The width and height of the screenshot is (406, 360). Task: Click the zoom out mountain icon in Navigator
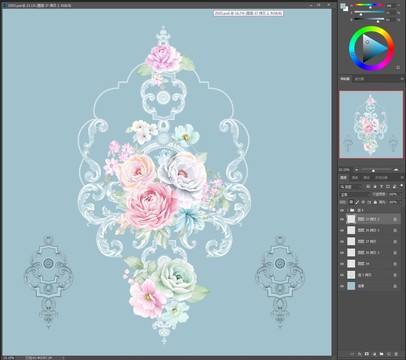point(357,170)
